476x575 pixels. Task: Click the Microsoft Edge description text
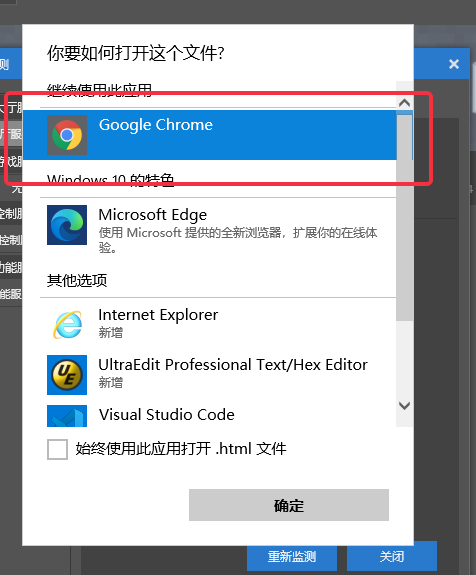pyautogui.click(x=238, y=240)
